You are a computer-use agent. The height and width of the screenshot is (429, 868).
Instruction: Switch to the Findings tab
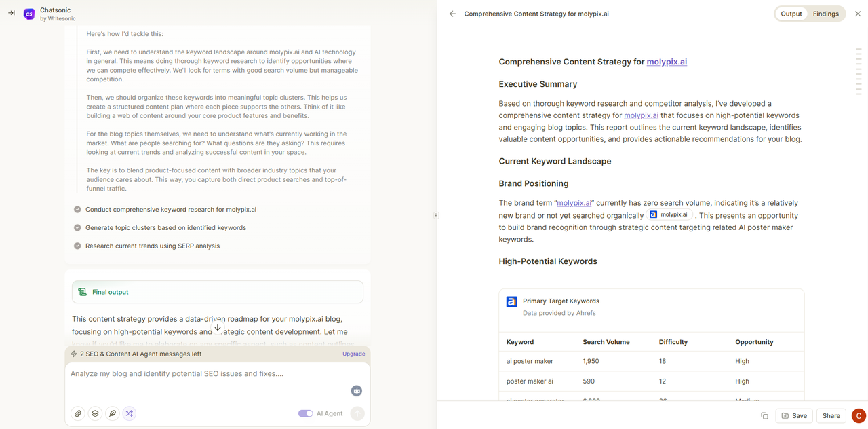tap(826, 14)
